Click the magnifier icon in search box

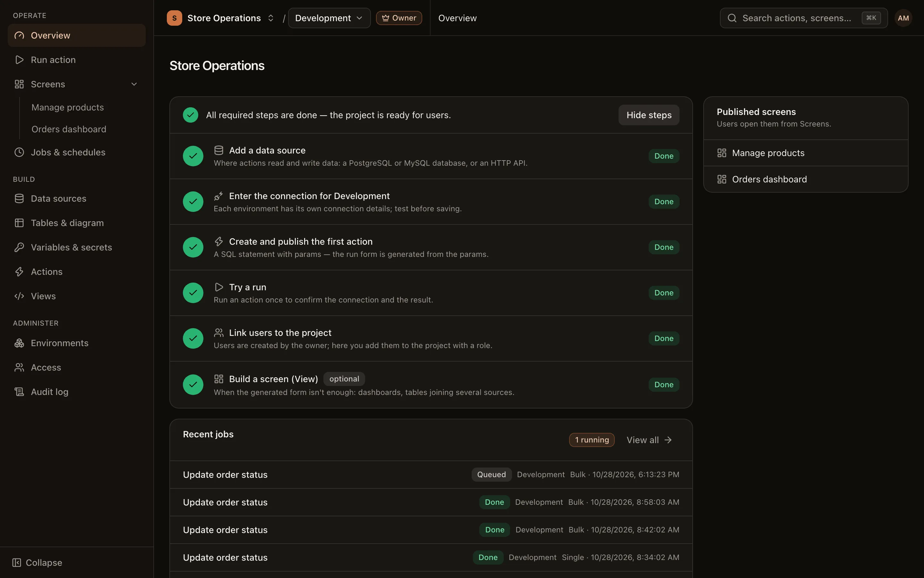[732, 18]
